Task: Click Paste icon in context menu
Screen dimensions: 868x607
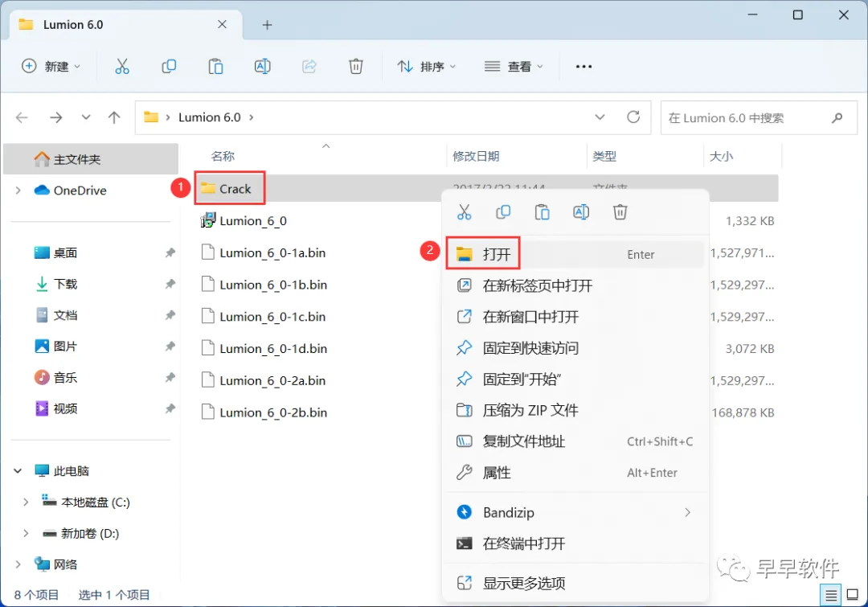Action: 542,212
